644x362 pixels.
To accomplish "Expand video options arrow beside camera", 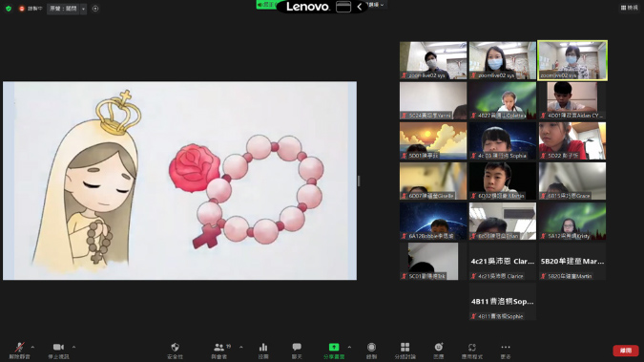I will (x=73, y=347).
